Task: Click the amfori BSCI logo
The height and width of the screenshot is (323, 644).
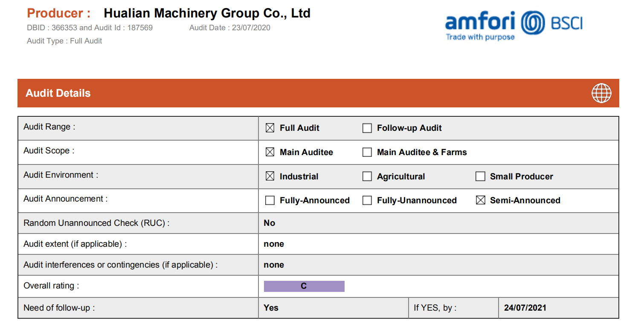Action: click(513, 25)
